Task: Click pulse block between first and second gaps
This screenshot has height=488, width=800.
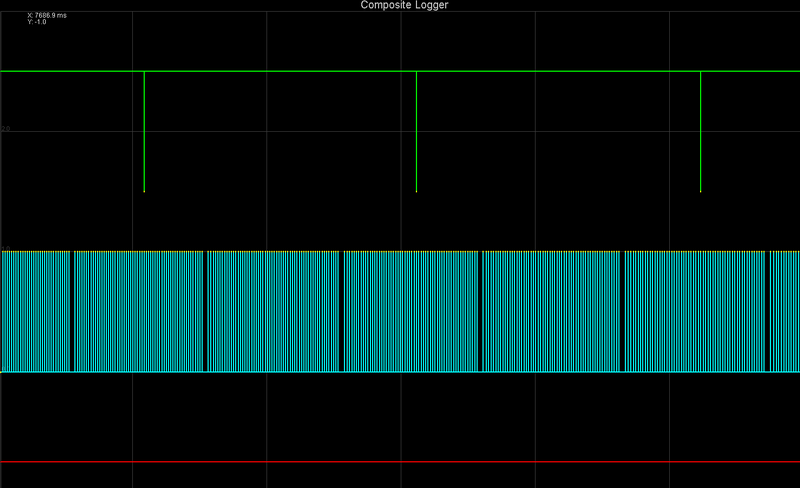Action: [140, 311]
